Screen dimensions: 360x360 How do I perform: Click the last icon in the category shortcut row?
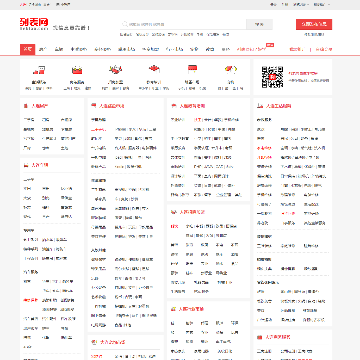231,70
